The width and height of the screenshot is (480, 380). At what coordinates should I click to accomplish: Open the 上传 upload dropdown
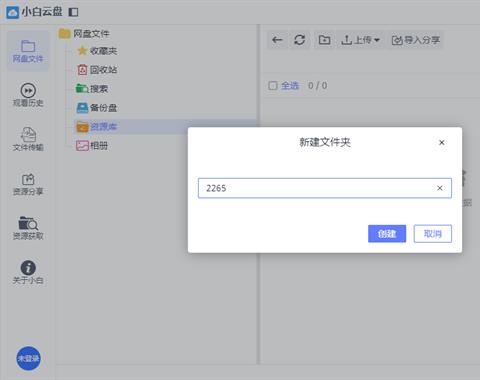(x=360, y=40)
